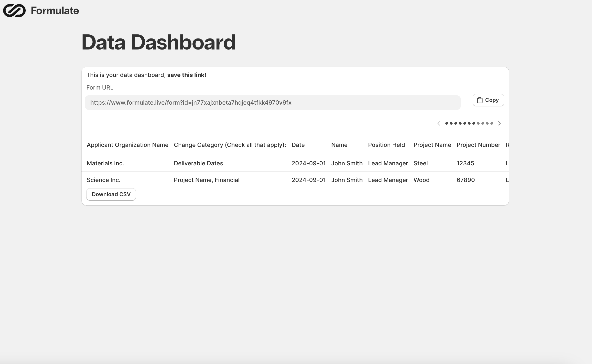Image resolution: width=592 pixels, height=364 pixels.
Task: Select the Science Inc. row cell
Action: (104, 180)
